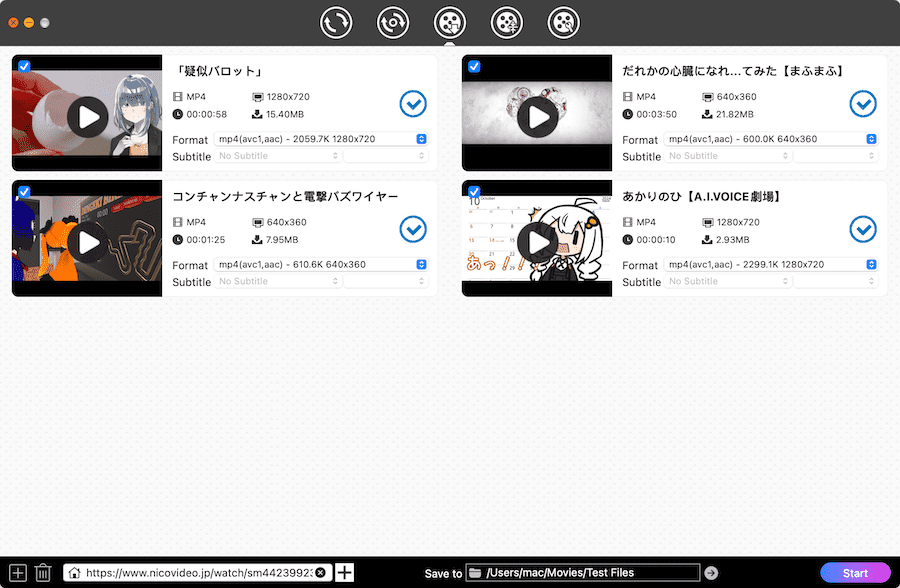
Task: Uncheck the だれかの心臓になれ video checkbox
Action: click(474, 66)
